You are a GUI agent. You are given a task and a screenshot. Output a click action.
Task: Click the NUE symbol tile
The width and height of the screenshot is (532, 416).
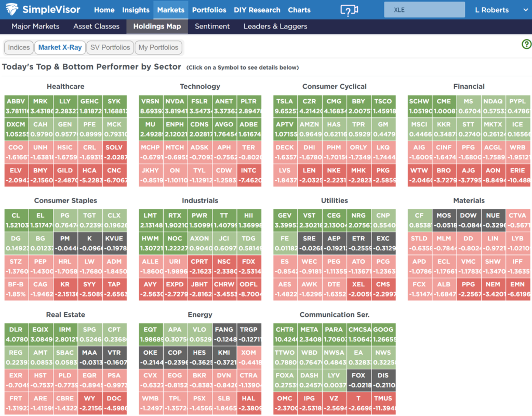[493, 220]
